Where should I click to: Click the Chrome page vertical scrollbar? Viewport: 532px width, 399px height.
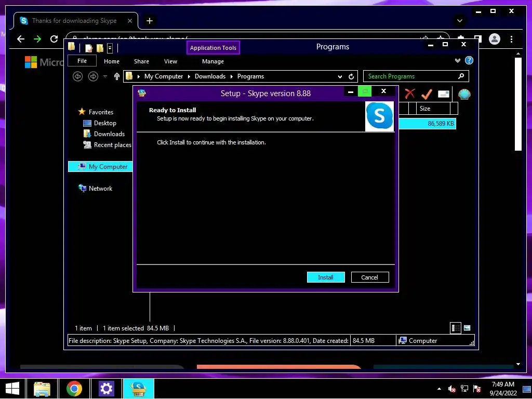click(x=518, y=104)
